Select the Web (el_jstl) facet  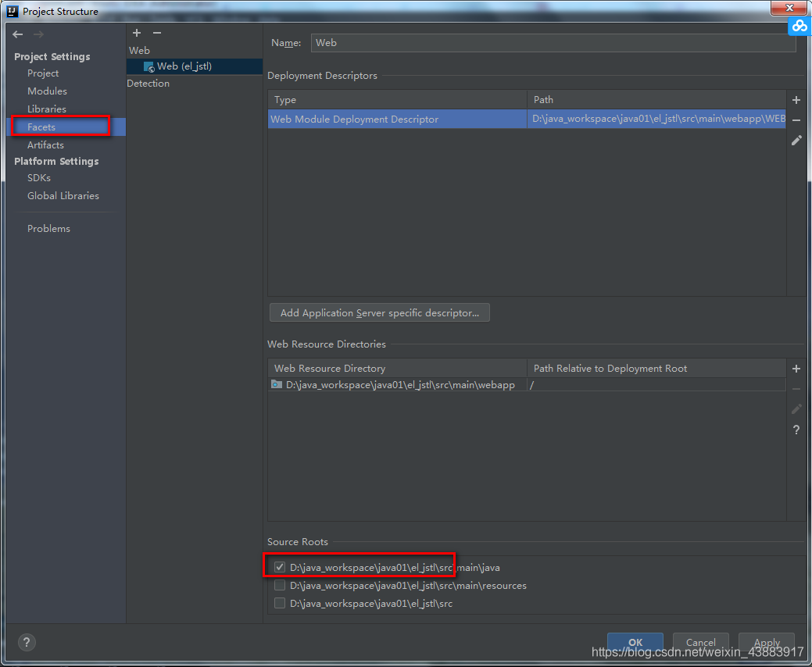click(x=195, y=66)
